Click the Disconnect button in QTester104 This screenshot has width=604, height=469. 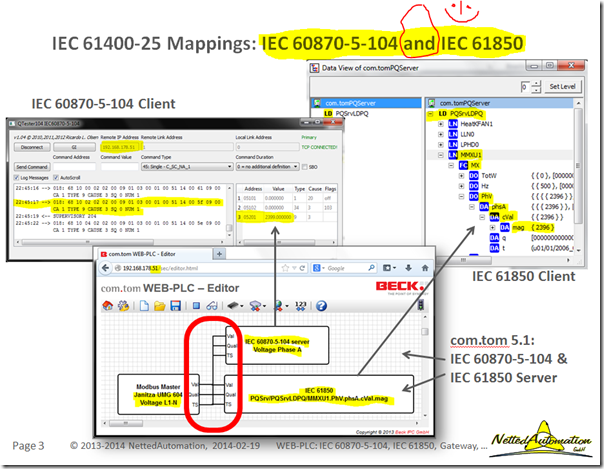click(x=32, y=147)
